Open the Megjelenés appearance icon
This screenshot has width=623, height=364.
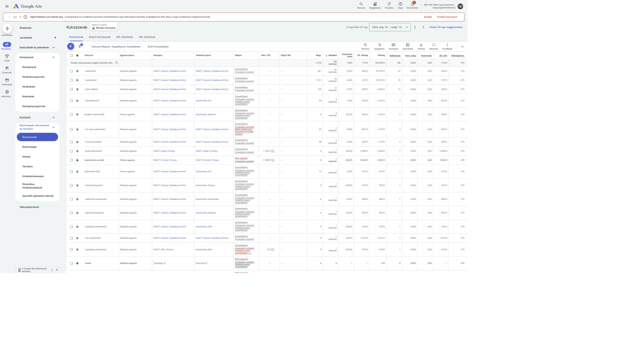coord(375,6)
